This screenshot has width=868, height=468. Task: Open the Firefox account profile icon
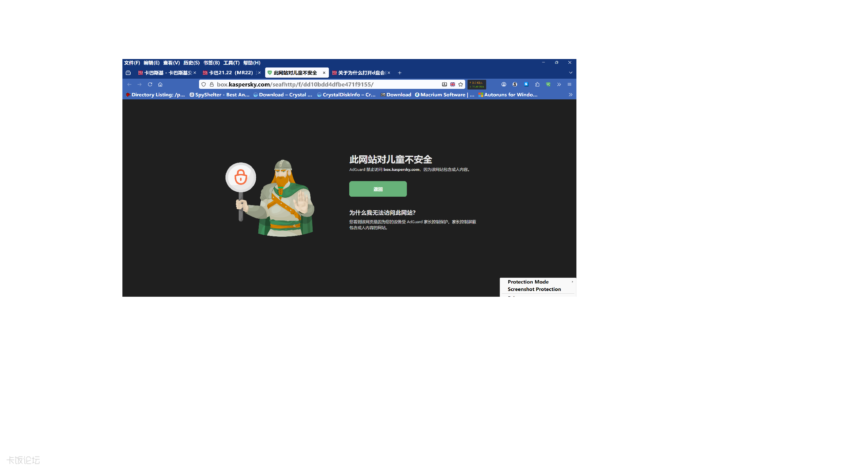tap(504, 84)
